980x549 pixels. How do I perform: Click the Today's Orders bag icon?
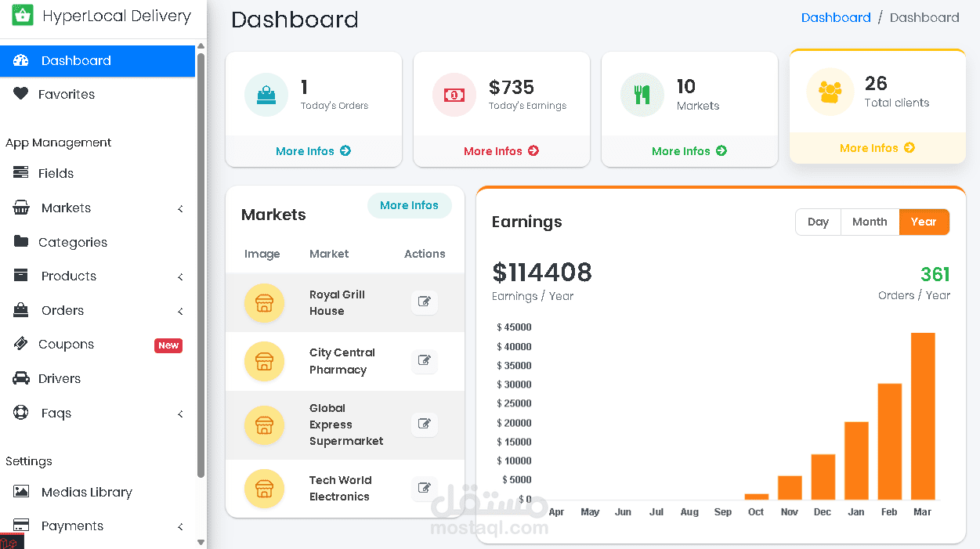tap(266, 95)
